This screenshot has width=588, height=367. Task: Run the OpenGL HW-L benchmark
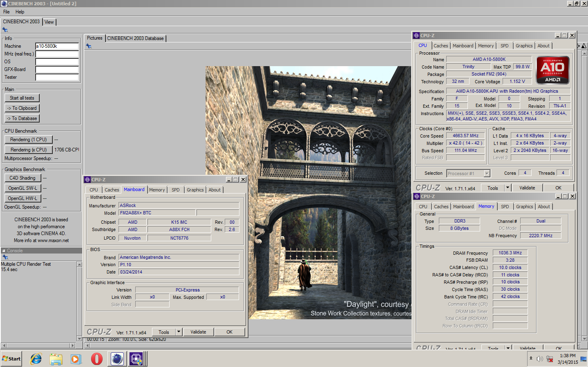coord(23,198)
